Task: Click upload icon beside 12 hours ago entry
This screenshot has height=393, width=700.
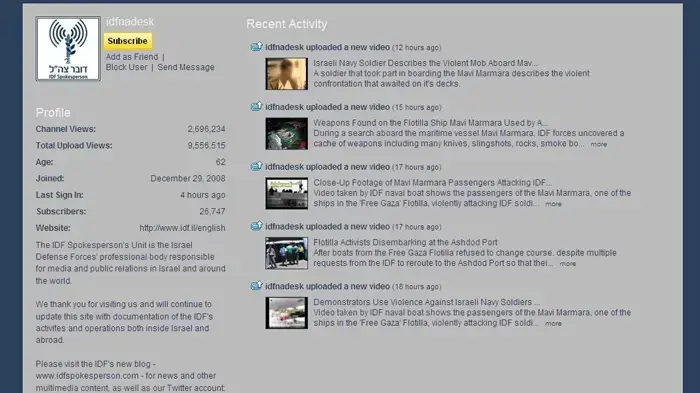Action: (x=256, y=46)
